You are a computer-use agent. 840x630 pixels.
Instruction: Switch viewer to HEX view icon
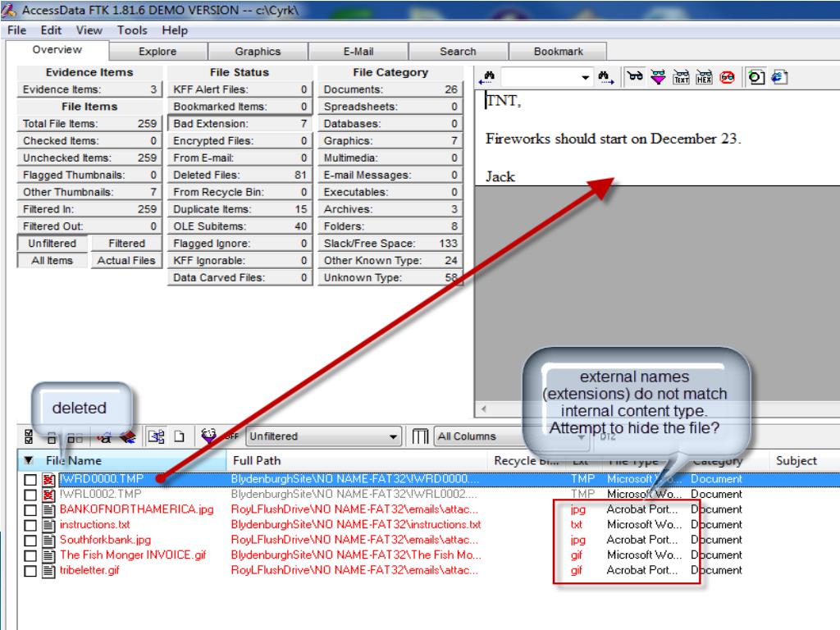[704, 77]
